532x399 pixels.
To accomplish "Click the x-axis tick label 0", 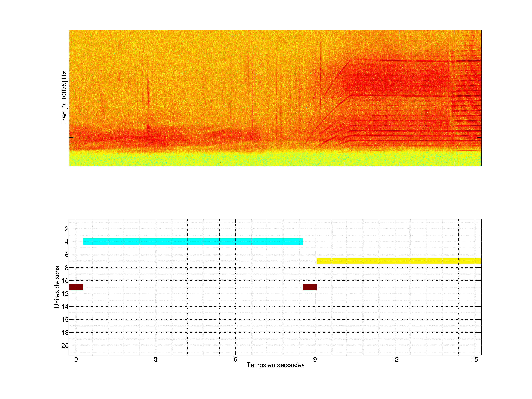I will 76,359.
